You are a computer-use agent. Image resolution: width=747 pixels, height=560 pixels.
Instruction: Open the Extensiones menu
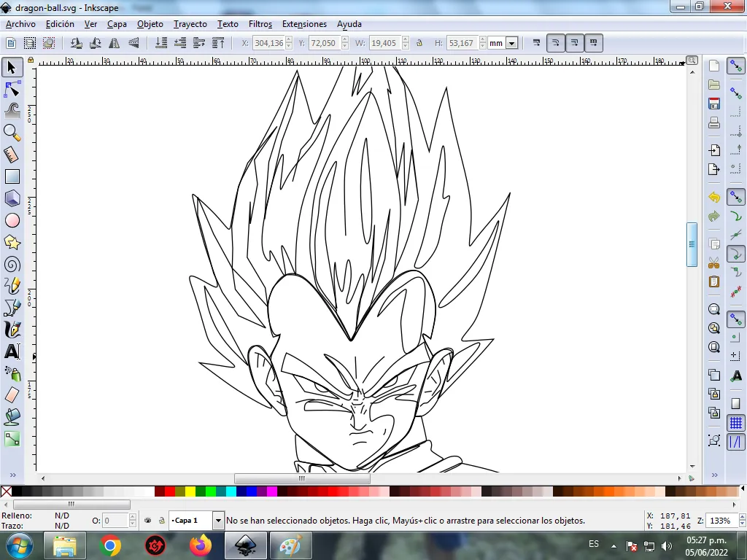coord(304,24)
